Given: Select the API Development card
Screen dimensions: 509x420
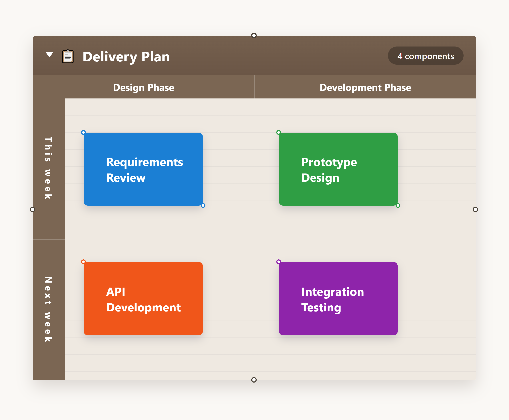Looking at the screenshot, I should coord(143,298).
